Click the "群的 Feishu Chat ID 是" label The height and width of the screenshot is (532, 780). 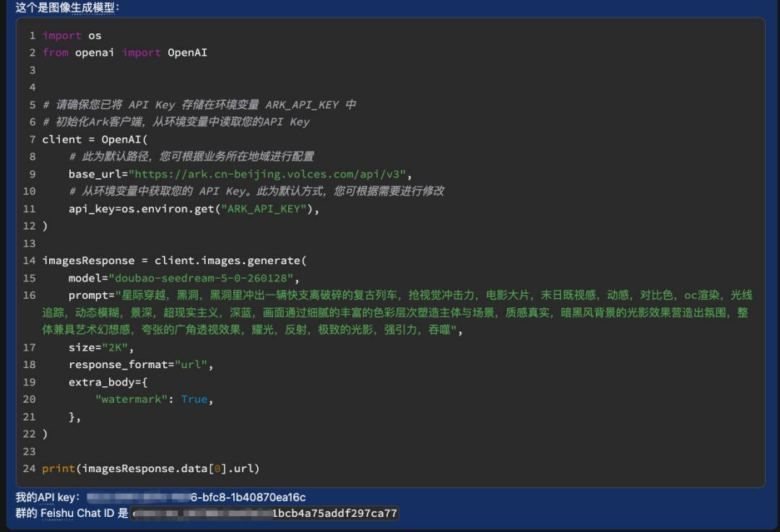tap(71, 513)
